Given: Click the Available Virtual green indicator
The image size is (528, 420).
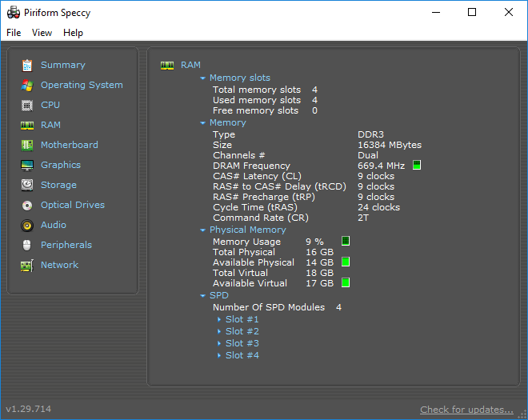Looking at the screenshot, I should click(346, 282).
